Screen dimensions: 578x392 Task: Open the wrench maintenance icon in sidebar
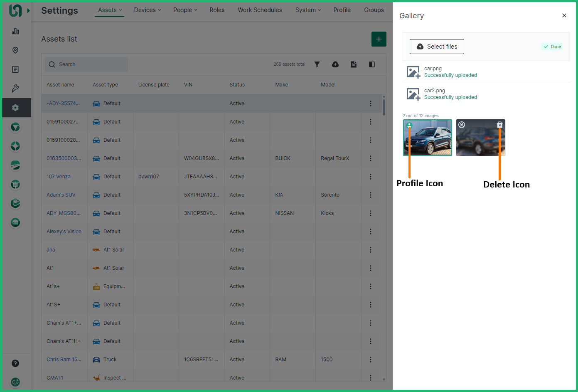(x=15, y=89)
